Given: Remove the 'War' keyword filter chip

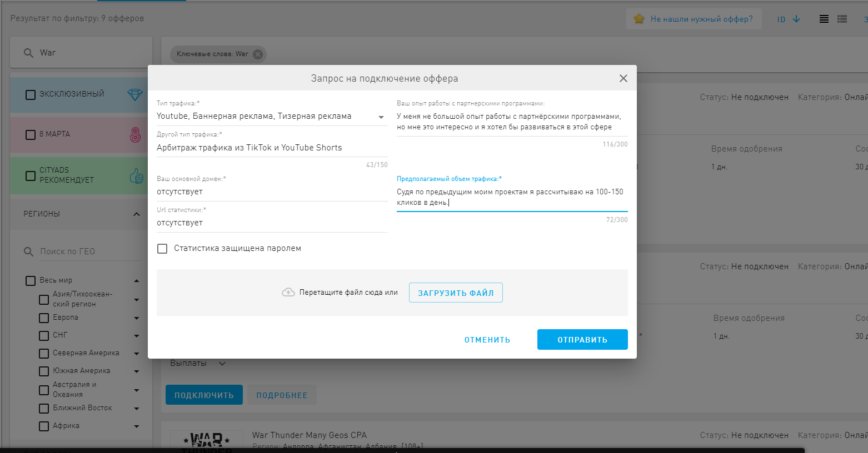Looking at the screenshot, I should tap(258, 54).
